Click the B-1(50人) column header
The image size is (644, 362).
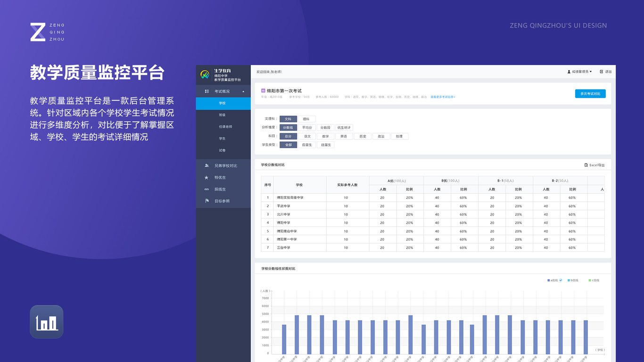point(505,181)
